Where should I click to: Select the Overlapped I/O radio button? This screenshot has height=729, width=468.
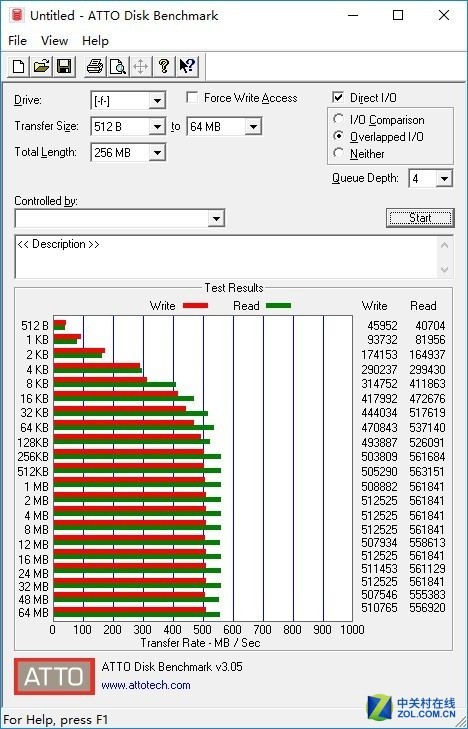pos(339,136)
